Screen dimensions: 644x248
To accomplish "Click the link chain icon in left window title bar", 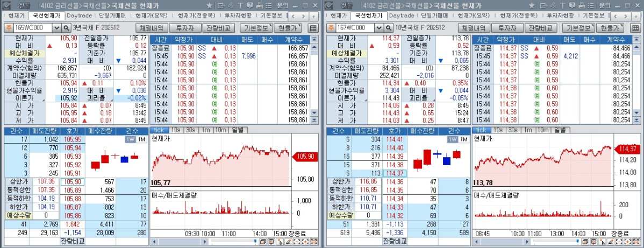I will click(231, 6).
